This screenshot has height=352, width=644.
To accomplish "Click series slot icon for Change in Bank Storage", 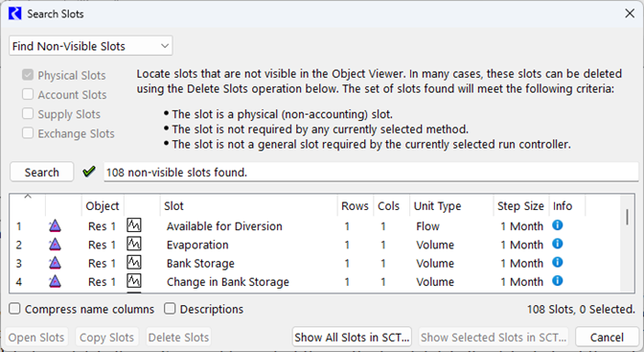I will coord(134,281).
